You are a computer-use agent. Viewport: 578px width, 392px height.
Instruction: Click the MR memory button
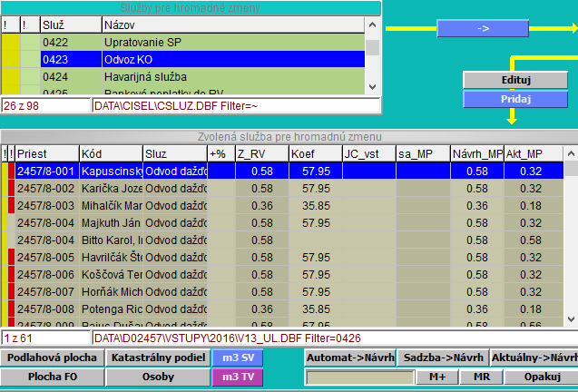coord(482,377)
